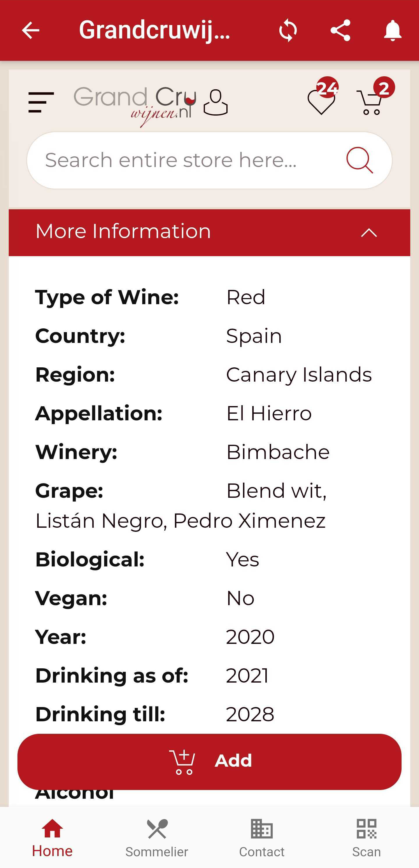The width and height of the screenshot is (419, 868).
Task: Open the hamburger menu icon
Action: (x=41, y=102)
